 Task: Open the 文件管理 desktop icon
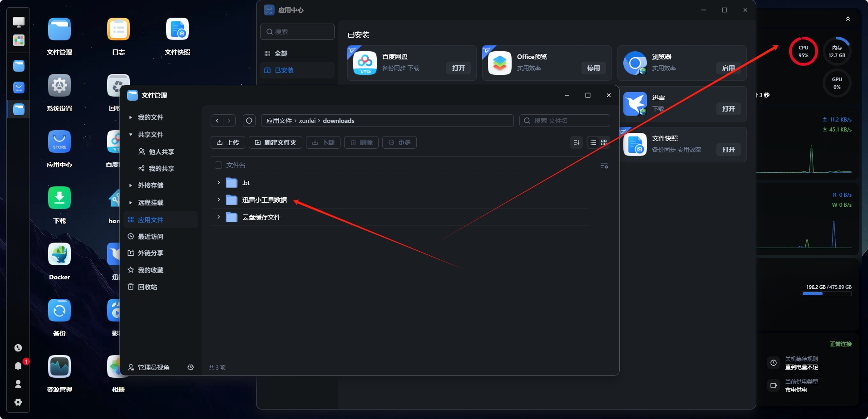pyautogui.click(x=59, y=29)
